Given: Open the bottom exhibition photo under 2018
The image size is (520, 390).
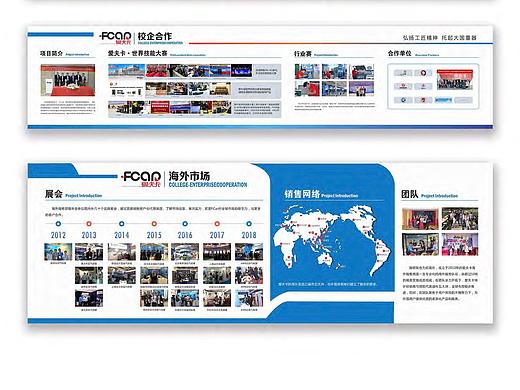Looking at the screenshot, I should click(x=249, y=298).
